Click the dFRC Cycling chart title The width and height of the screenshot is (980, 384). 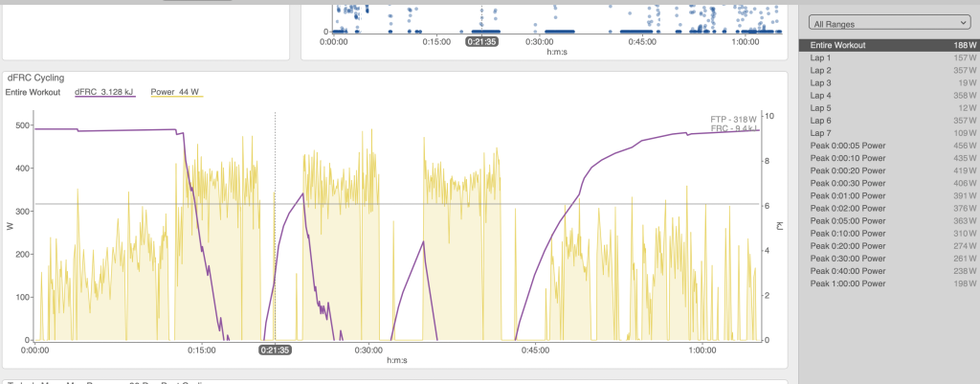pos(35,78)
